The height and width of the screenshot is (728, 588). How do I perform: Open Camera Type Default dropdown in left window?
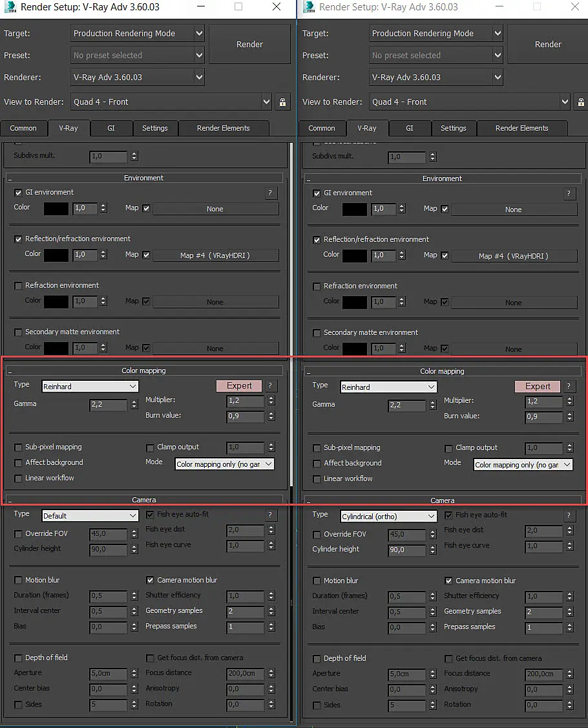90,516
